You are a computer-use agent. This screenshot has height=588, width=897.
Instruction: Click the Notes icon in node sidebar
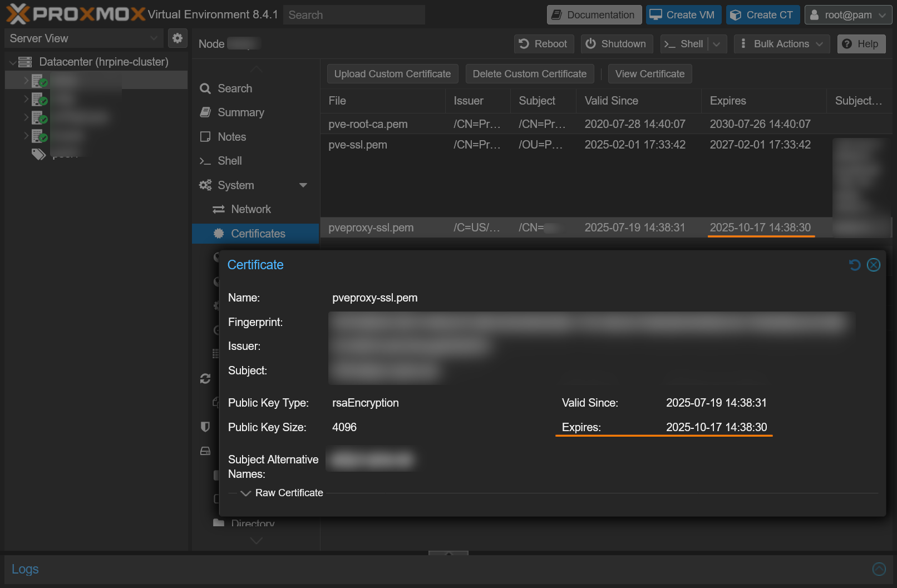tap(206, 136)
